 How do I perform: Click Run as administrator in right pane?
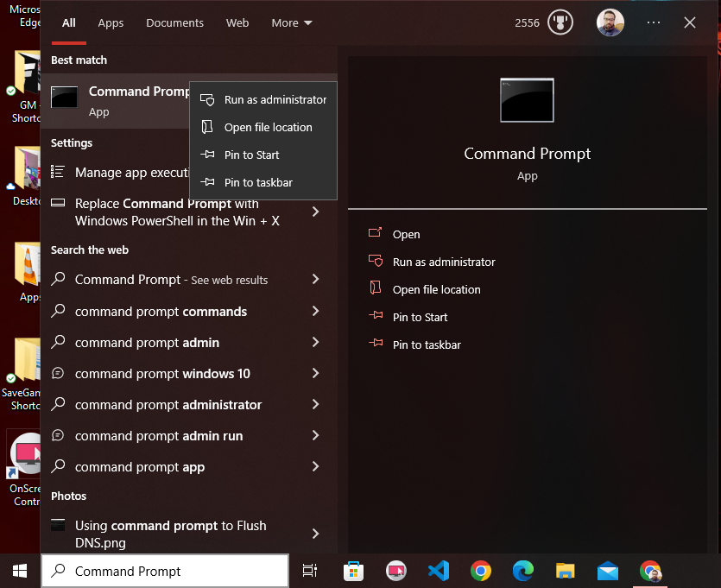432,262
